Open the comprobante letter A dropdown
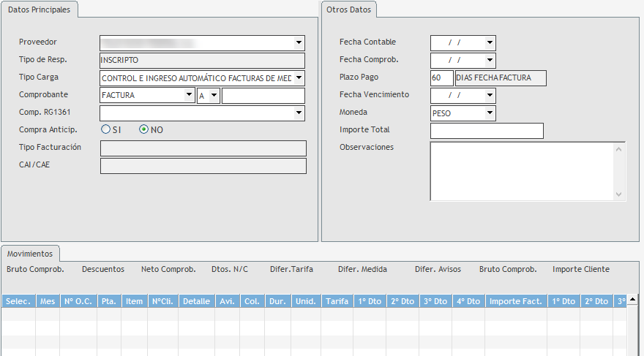 [214, 95]
